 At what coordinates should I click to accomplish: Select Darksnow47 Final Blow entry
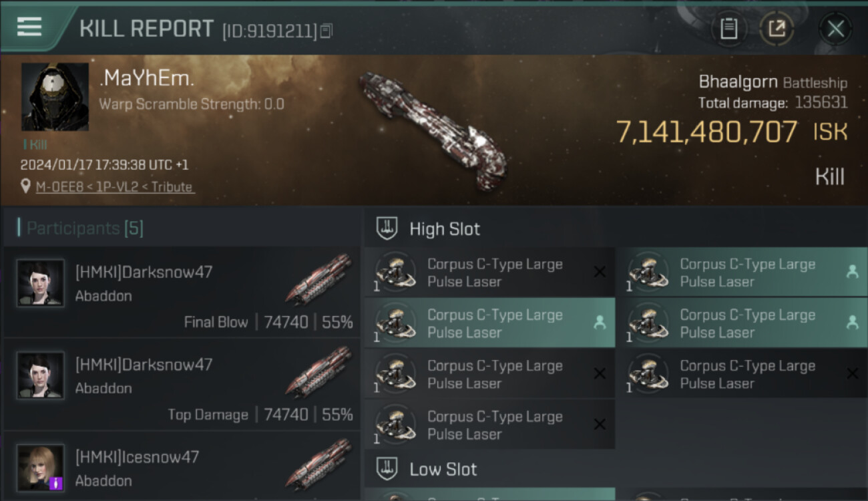point(182,293)
